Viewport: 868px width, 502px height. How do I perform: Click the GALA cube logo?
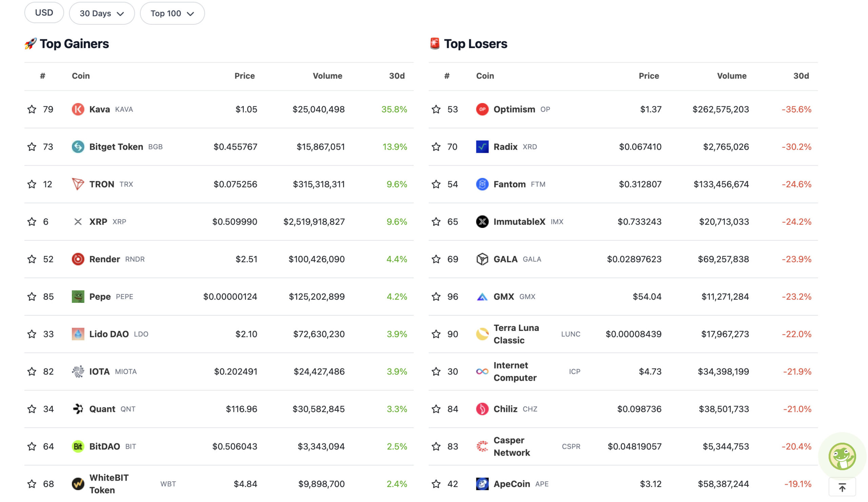tap(482, 259)
